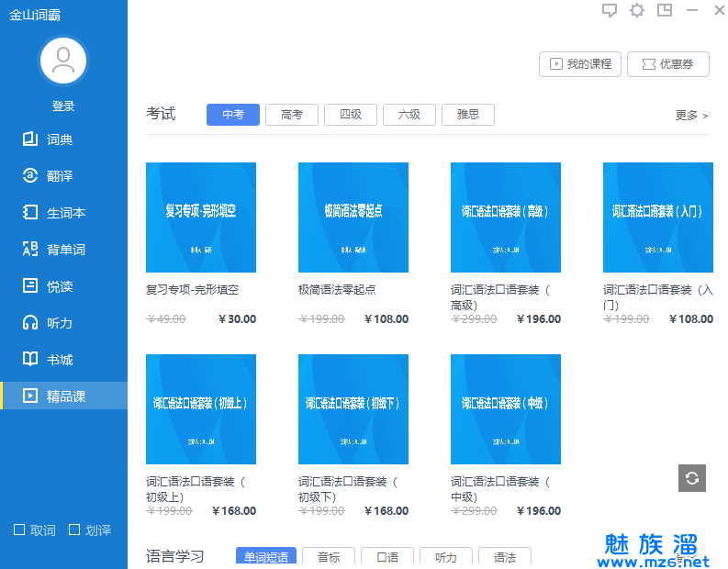Select the 口语 language learning tab
Screen dimensions: 728x569
click(386, 557)
